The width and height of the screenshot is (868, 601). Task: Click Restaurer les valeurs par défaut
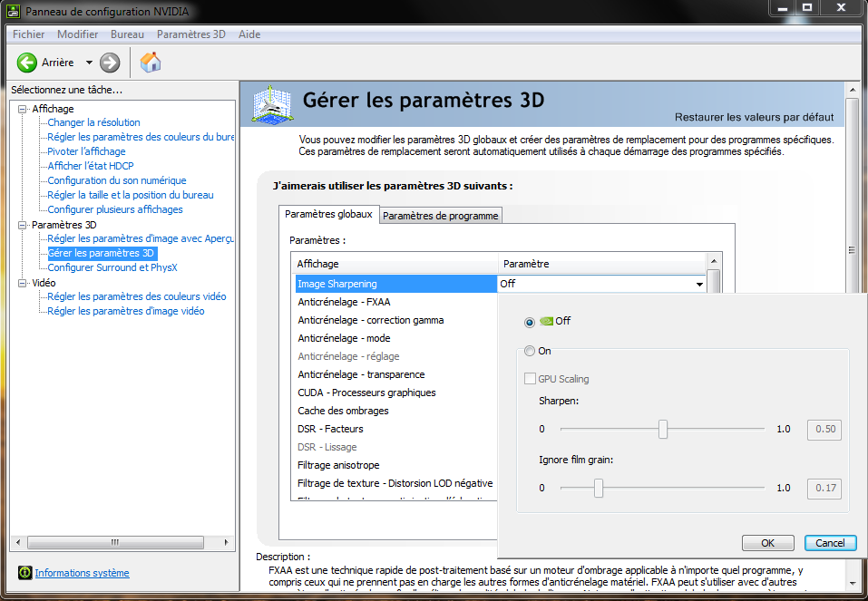tap(754, 117)
